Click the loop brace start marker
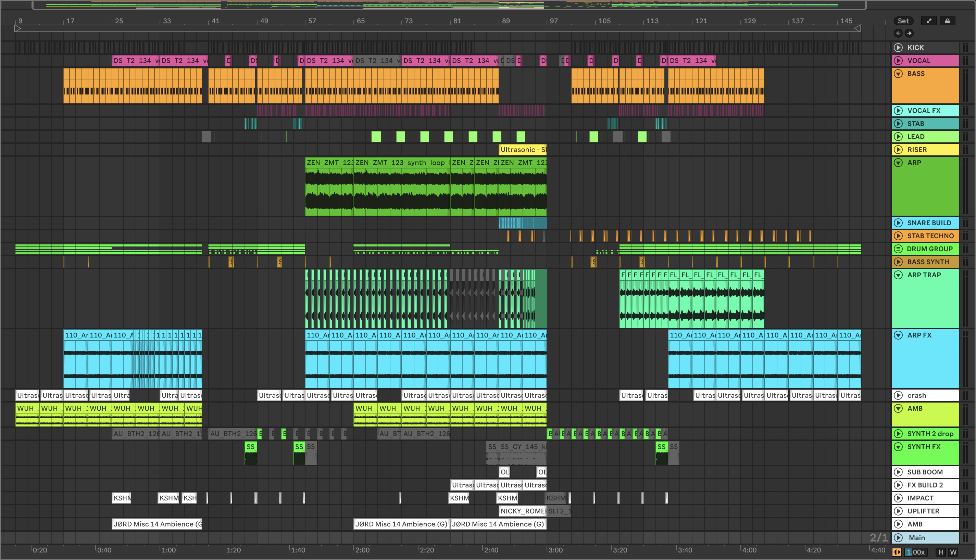Screen dimensions: 976x560 coord(18,28)
